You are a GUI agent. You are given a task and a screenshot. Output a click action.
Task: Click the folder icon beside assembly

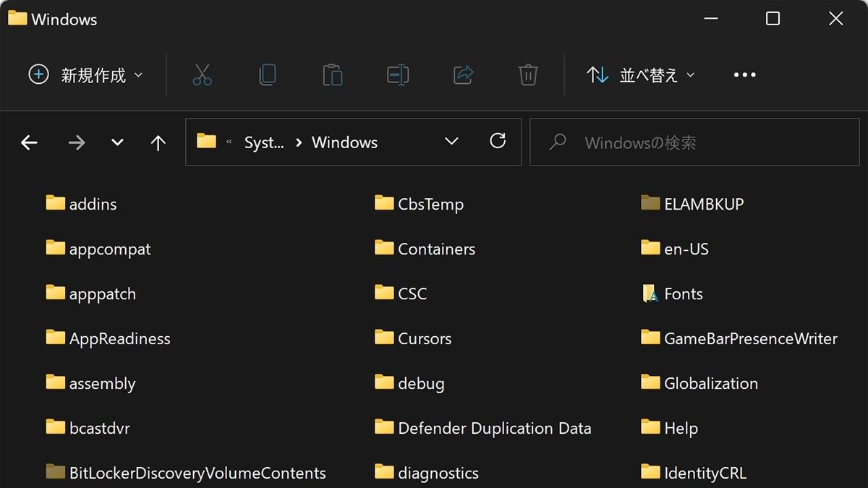56,382
